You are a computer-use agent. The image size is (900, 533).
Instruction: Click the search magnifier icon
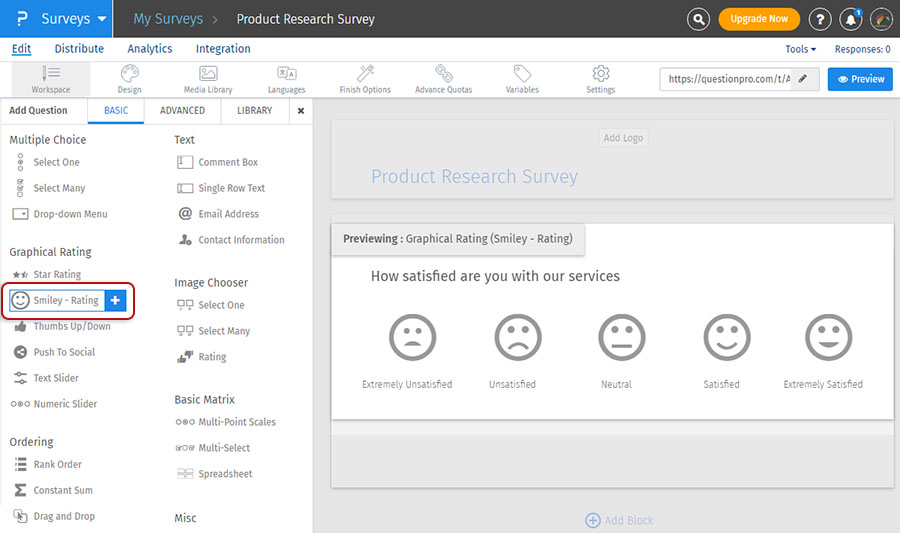point(699,19)
